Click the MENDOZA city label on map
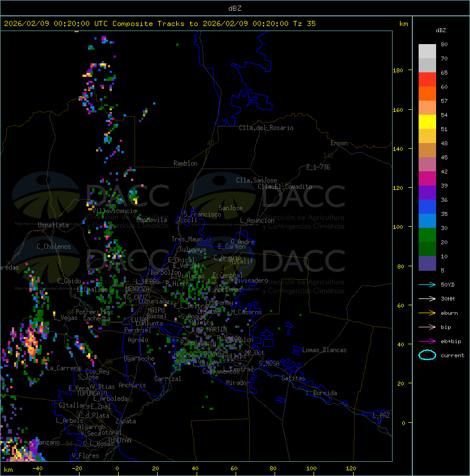 click(137, 289)
